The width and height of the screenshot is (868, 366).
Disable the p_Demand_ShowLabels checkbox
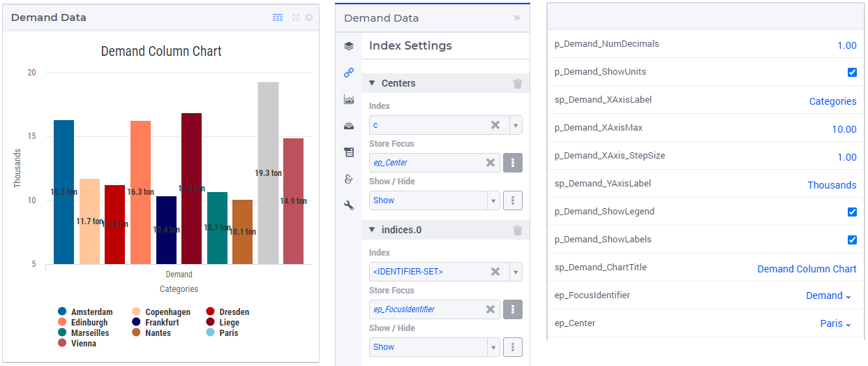852,240
